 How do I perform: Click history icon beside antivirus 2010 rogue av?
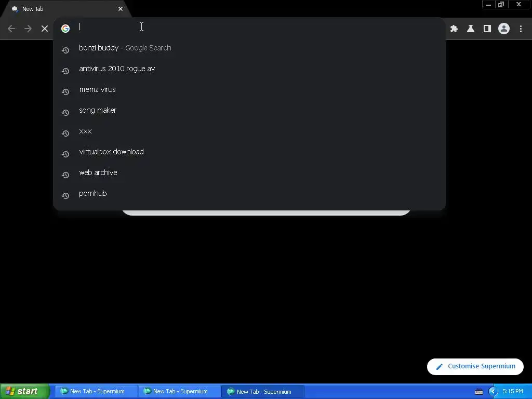tap(65, 71)
